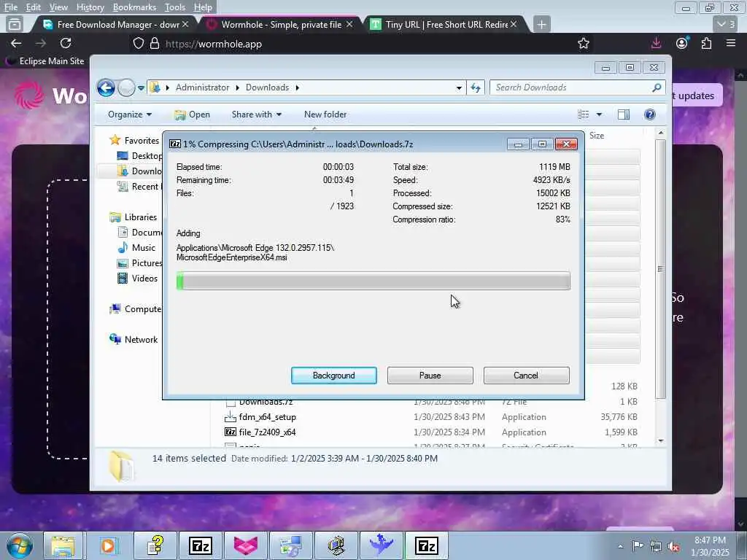This screenshot has width=747, height=560.
Task: Send compression to Background
Action: tap(333, 376)
